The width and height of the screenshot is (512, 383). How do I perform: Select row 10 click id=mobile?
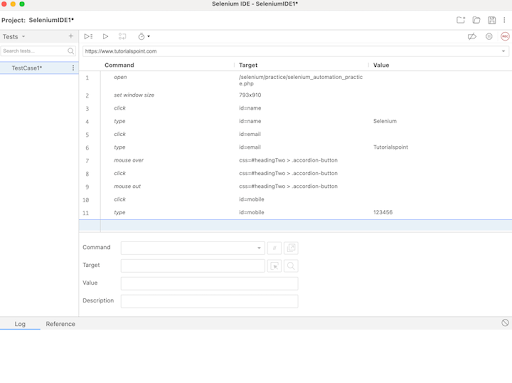click(x=295, y=199)
